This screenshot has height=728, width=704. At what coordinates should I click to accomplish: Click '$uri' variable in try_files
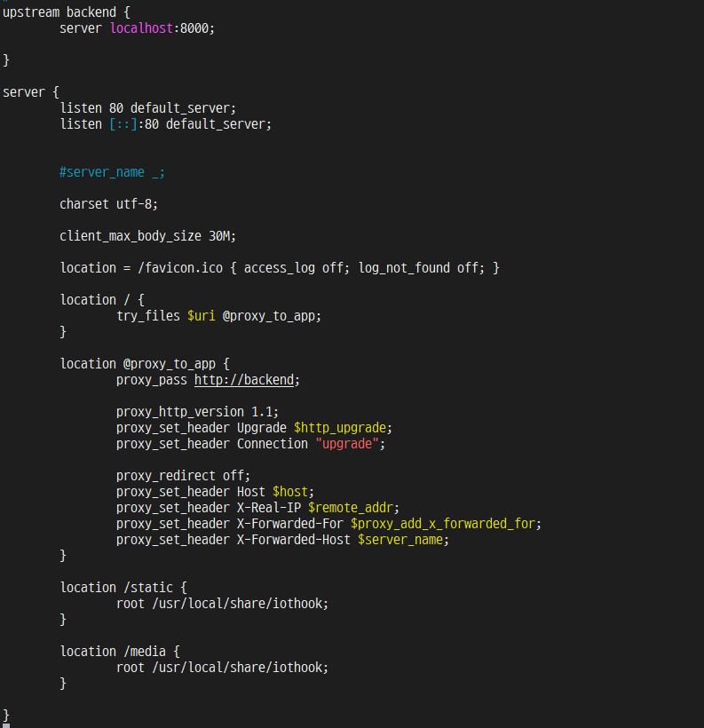[202, 316]
